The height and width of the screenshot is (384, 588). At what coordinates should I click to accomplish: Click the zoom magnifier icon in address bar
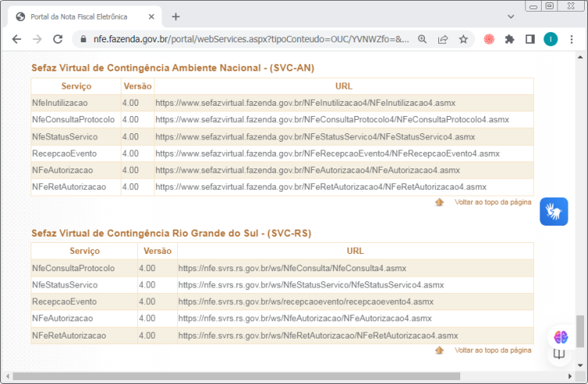(423, 39)
